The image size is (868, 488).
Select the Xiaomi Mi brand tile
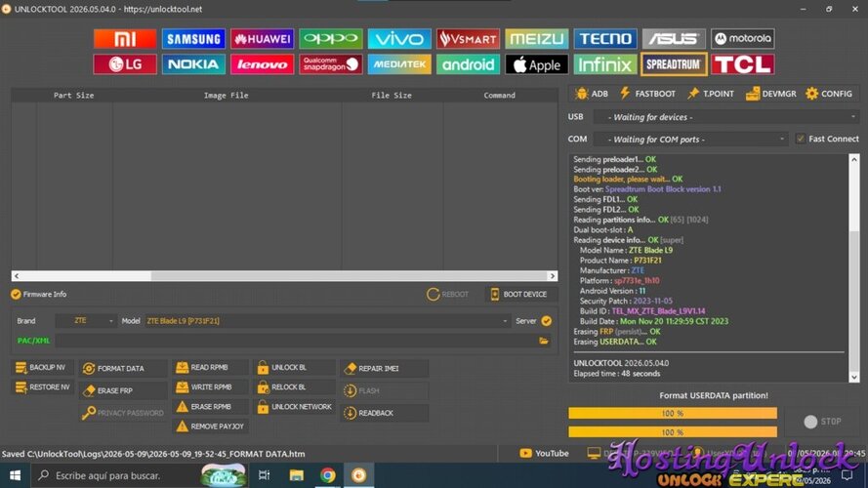[125, 39]
